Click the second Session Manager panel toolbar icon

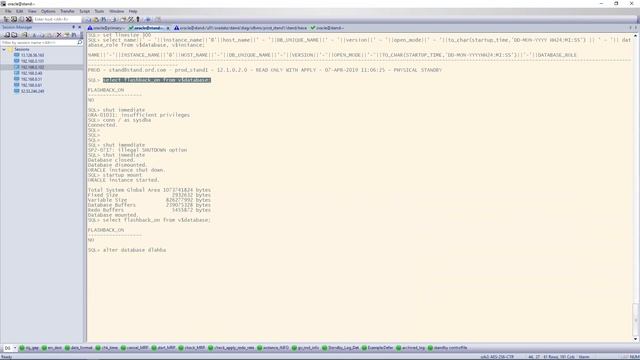click(x=14, y=35)
